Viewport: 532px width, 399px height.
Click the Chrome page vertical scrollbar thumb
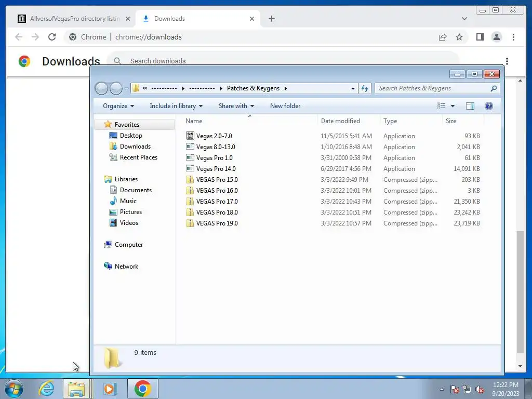(520, 292)
